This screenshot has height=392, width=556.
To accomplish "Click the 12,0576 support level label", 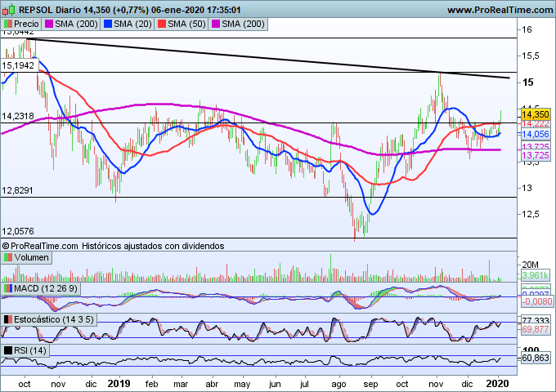I will (18, 231).
